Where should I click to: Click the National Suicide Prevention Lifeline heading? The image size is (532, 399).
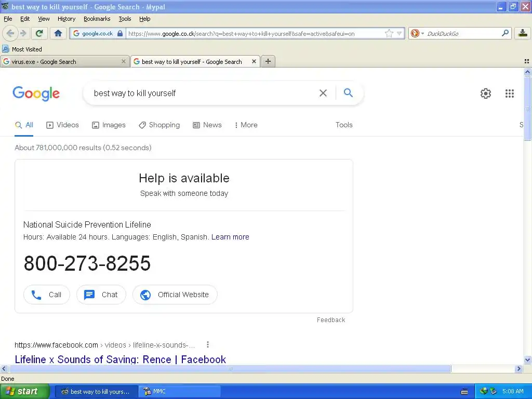[x=87, y=224]
